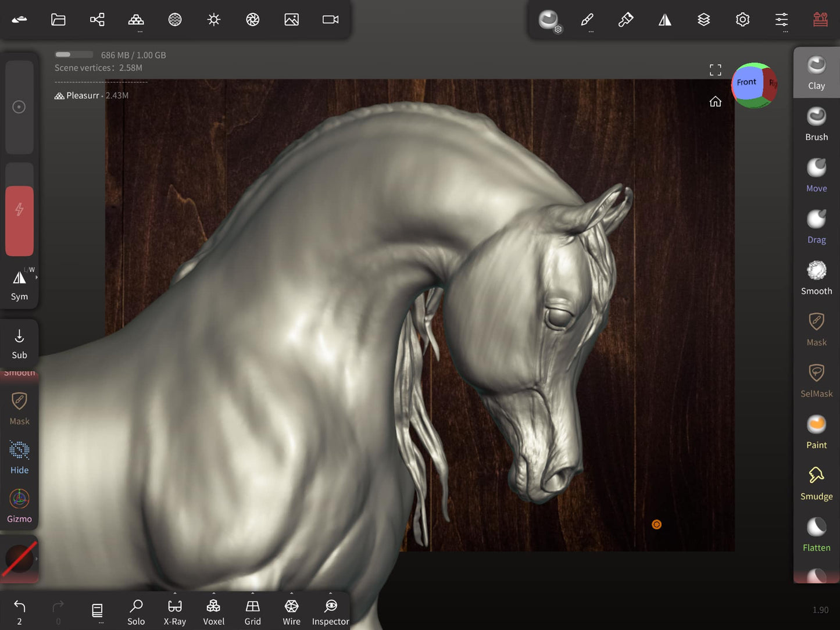Open the red History menu icon
This screenshot has height=630, width=840.
click(821, 20)
